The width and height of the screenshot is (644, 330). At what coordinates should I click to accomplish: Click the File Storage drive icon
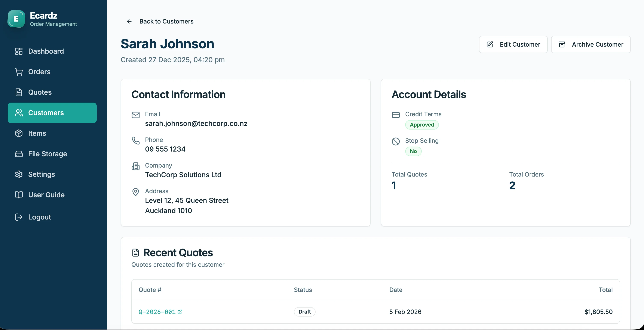tap(19, 154)
